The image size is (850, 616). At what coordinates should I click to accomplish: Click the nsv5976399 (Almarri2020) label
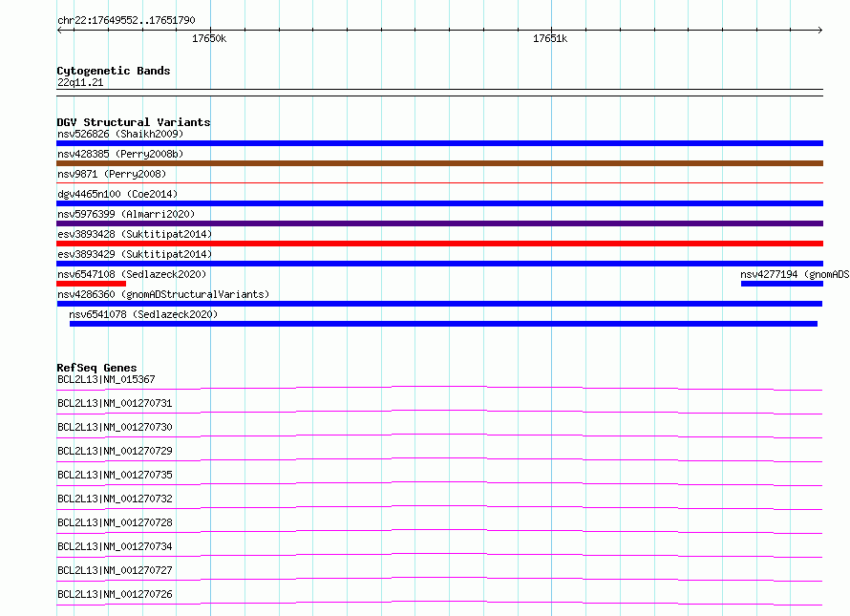tap(126, 214)
